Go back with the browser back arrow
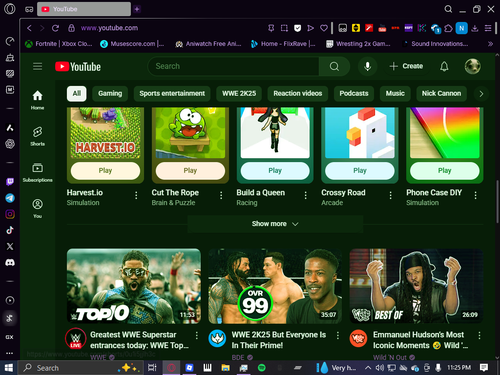 pos(29,28)
